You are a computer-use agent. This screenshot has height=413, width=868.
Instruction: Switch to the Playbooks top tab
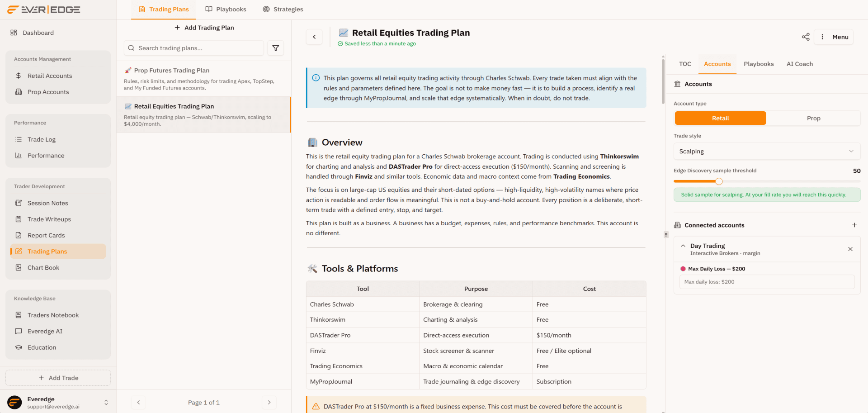tap(226, 9)
